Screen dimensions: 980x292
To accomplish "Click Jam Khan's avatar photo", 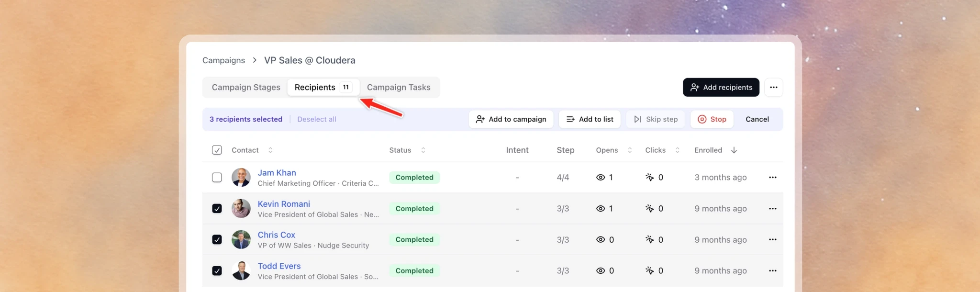I will [x=241, y=177].
